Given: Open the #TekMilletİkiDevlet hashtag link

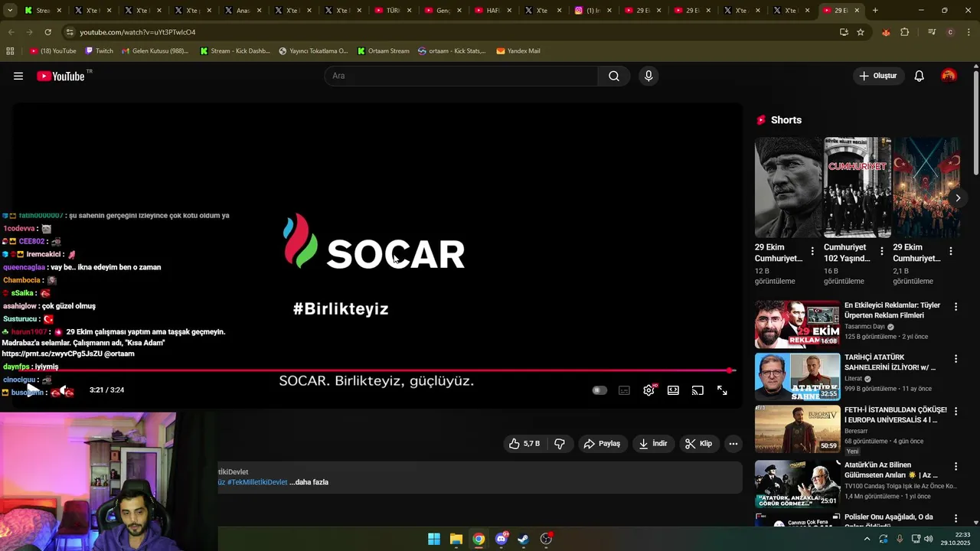Looking at the screenshot, I should tap(257, 482).
